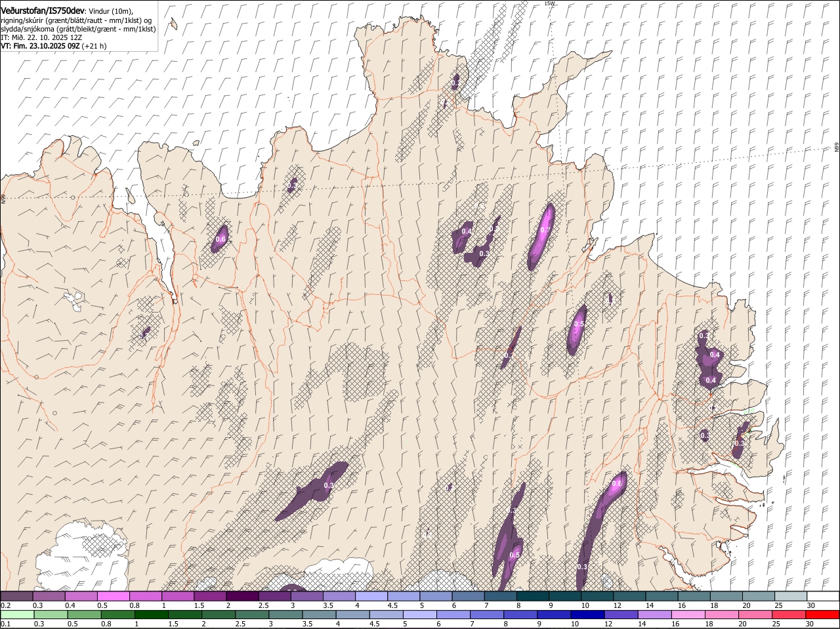Image resolution: width=840 pixels, height=629 pixels.
Task: Pick lower legend swatch between 12 and 14
Action: pos(620,615)
